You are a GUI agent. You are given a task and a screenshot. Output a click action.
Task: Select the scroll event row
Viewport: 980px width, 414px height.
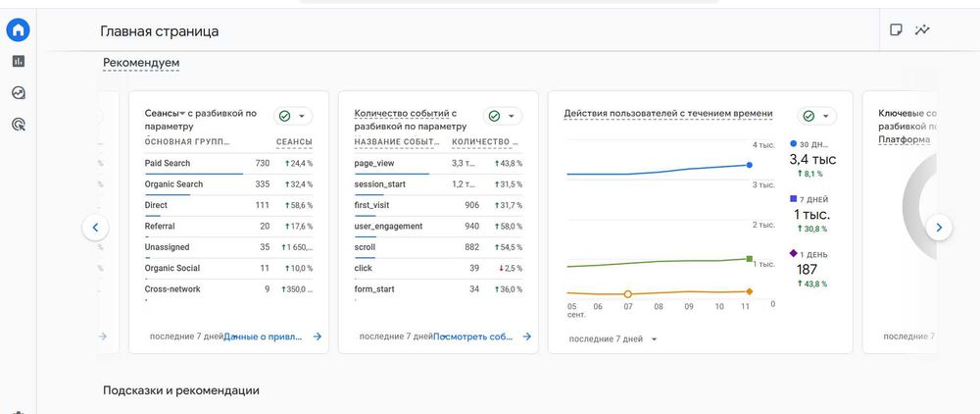tap(438, 247)
